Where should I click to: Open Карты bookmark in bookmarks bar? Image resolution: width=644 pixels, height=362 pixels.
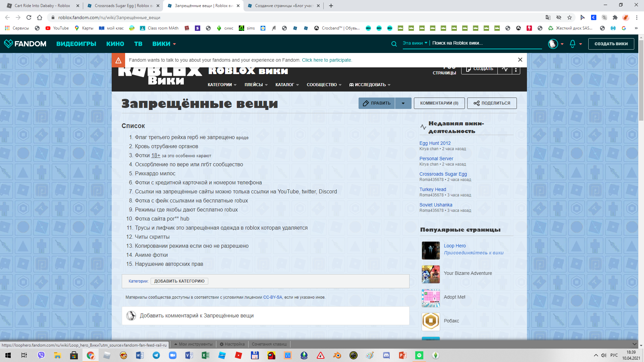pos(84,28)
